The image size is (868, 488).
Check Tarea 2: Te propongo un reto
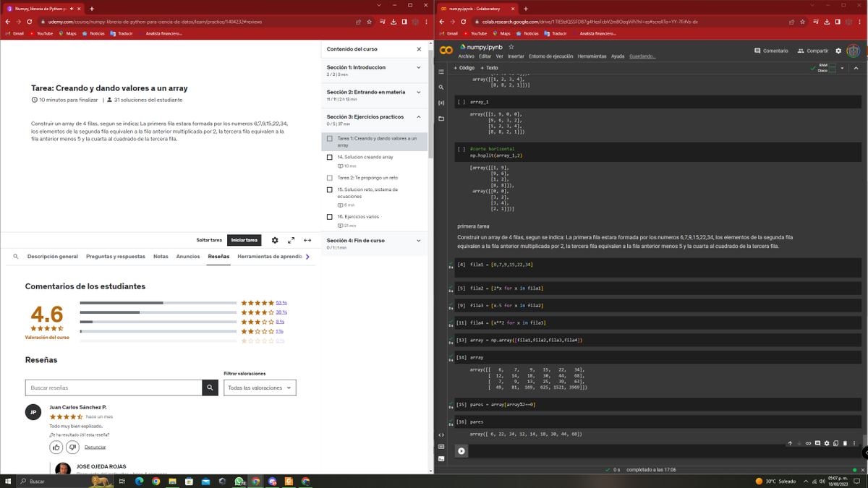(330, 178)
